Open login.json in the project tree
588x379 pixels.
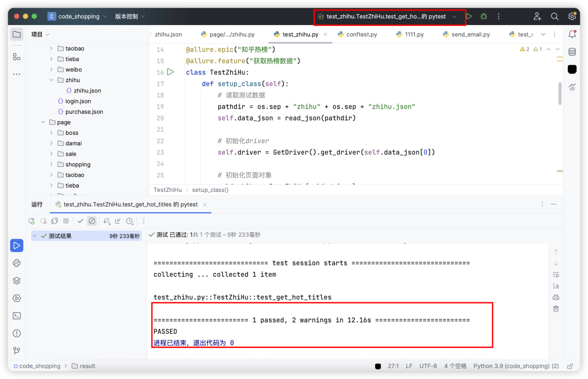[78, 101]
